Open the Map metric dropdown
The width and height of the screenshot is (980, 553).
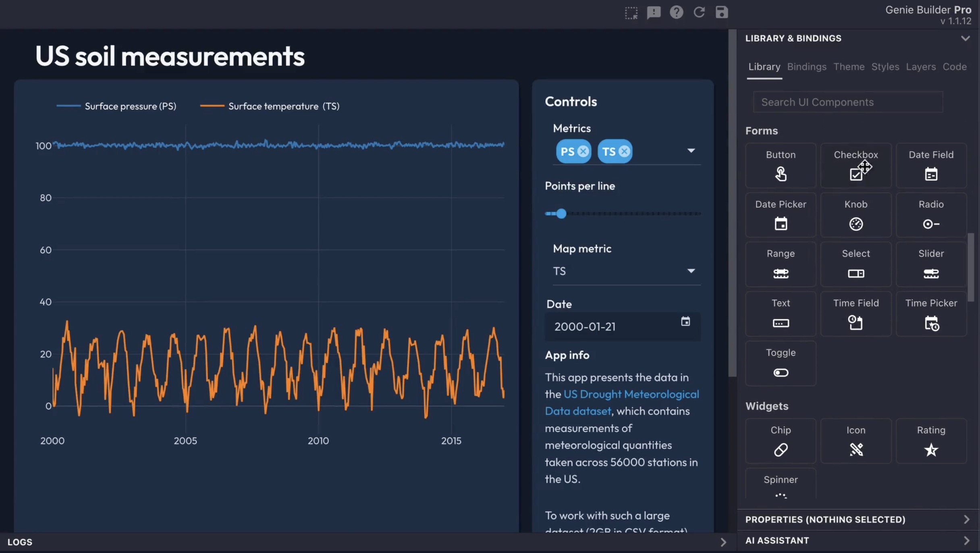point(691,271)
